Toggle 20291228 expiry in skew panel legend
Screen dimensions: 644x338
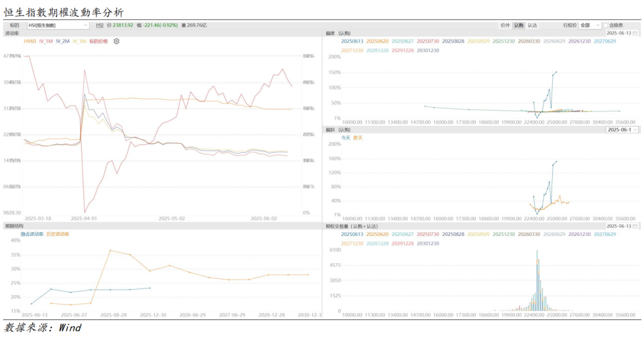pyautogui.click(x=402, y=50)
